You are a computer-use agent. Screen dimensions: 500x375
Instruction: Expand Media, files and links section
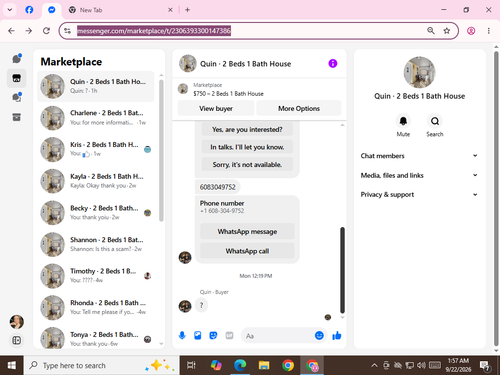pos(419,175)
